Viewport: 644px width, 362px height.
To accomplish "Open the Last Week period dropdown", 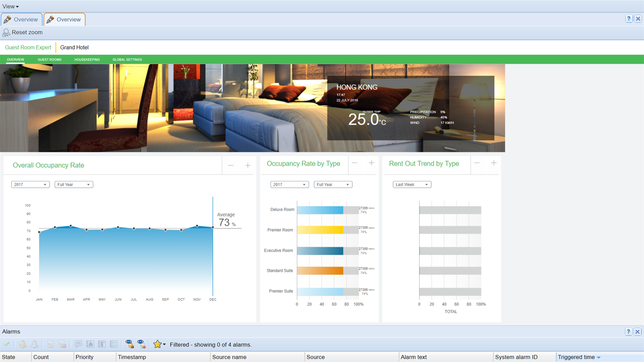I will click(412, 185).
